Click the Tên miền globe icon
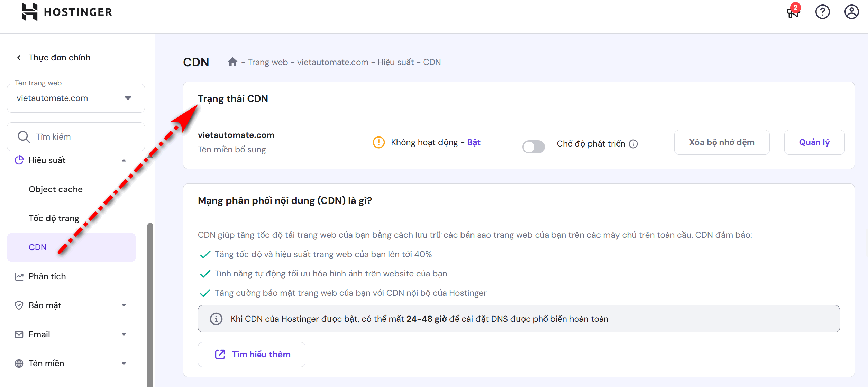 pyautogui.click(x=19, y=364)
